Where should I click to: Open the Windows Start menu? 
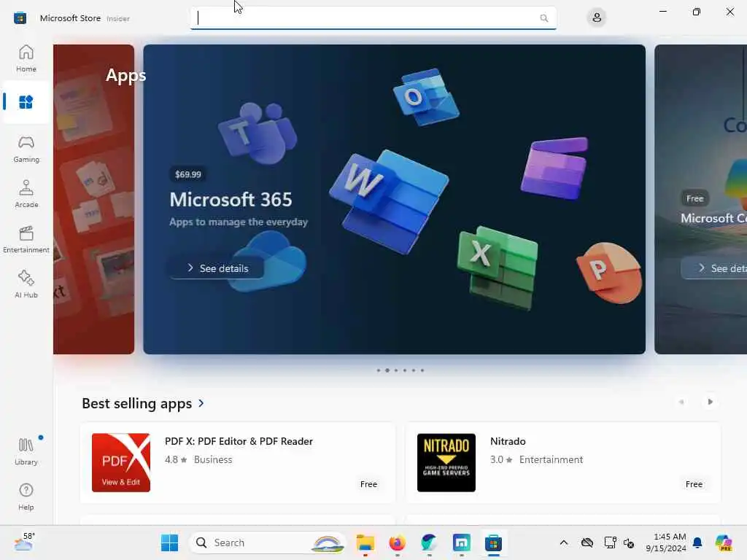(x=169, y=542)
